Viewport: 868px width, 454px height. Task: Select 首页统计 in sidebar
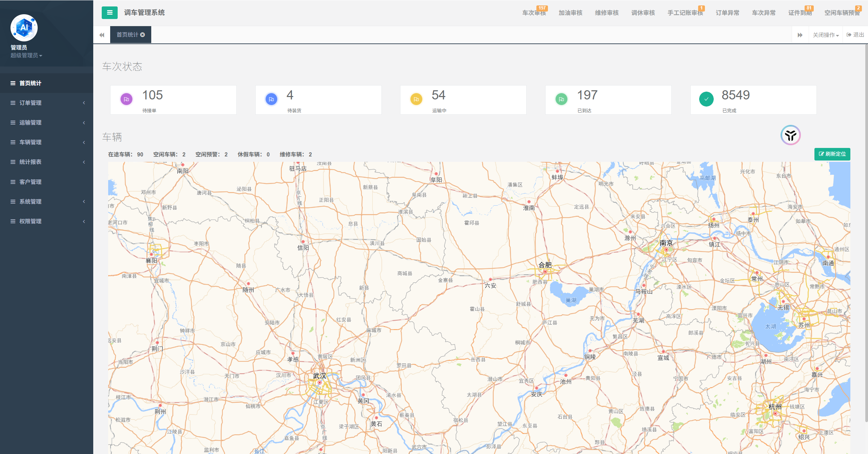click(46, 83)
